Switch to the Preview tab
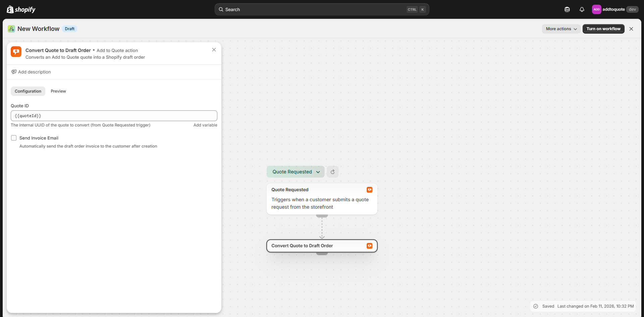 click(58, 91)
